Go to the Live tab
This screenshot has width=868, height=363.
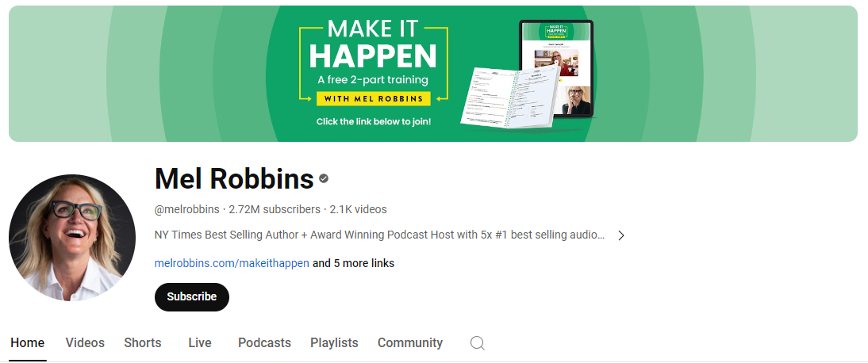click(x=200, y=343)
